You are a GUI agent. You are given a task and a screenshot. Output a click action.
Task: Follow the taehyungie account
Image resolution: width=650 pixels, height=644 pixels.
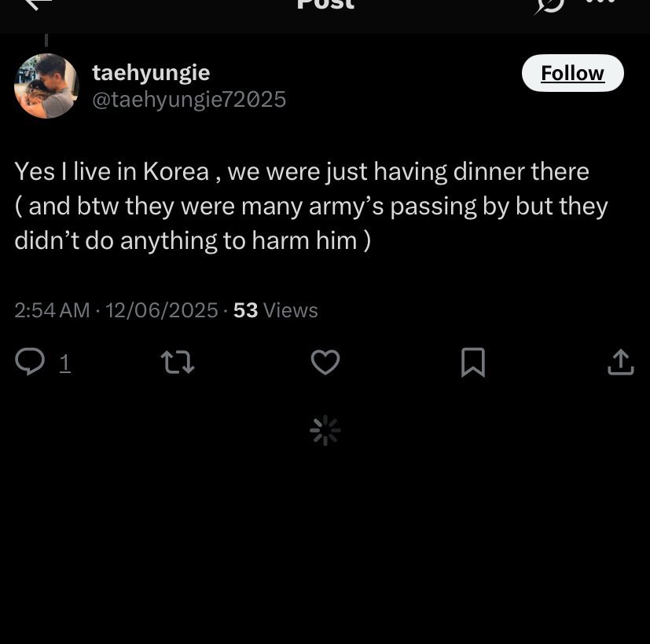point(572,73)
